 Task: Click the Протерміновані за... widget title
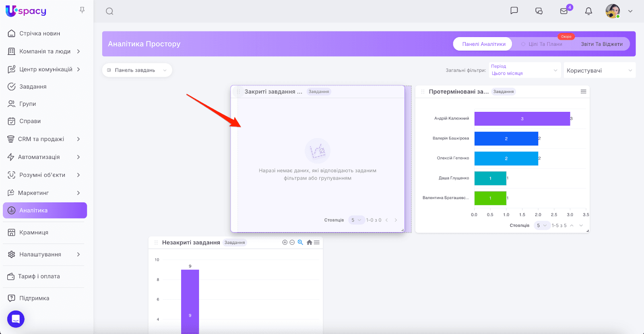pyautogui.click(x=459, y=92)
